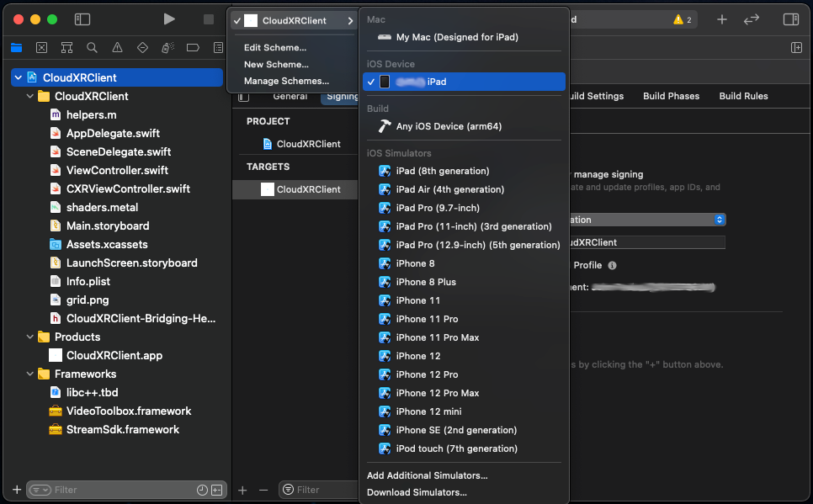This screenshot has height=504, width=813.
Task: Collapse the Products folder
Action: [x=29, y=337]
